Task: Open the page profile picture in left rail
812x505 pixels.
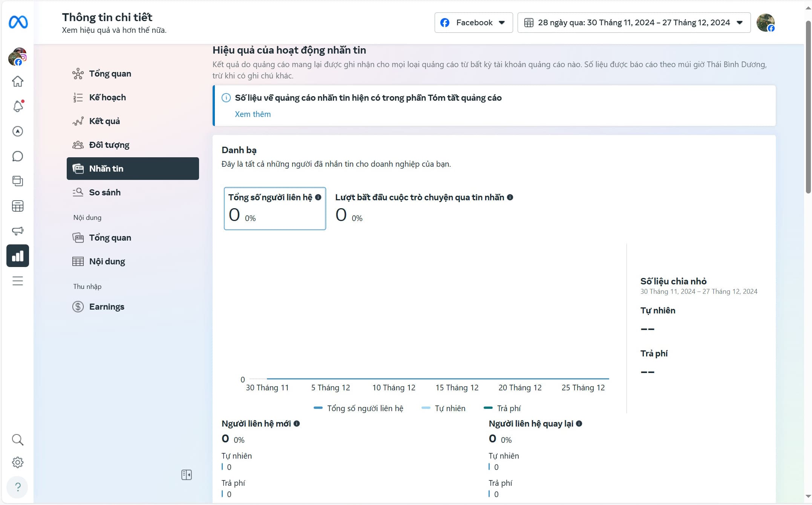Action: 17,57
